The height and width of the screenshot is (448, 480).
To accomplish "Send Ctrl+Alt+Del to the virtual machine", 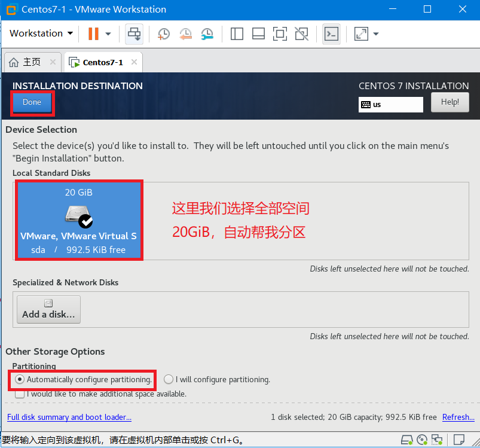I will (134, 33).
